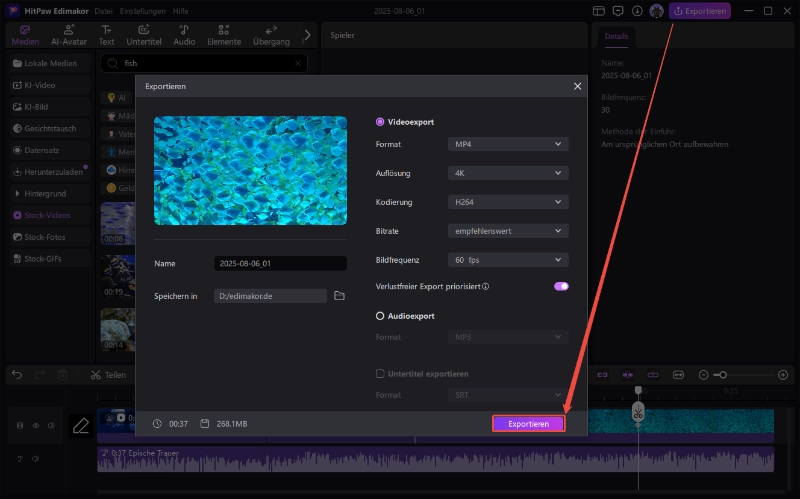Close the Exportieren dialog
Viewport: 800px width, 499px height.
point(577,86)
